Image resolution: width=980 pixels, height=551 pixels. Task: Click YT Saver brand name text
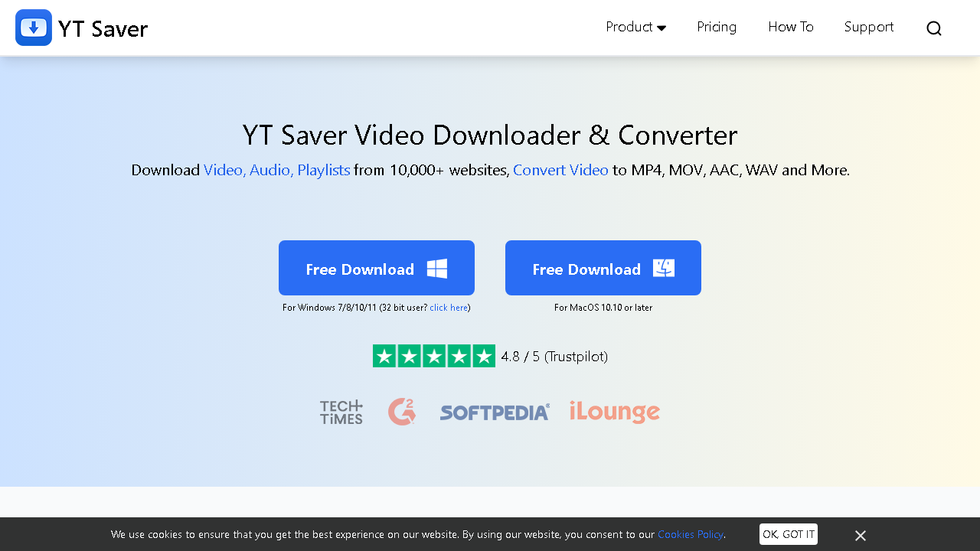click(103, 29)
